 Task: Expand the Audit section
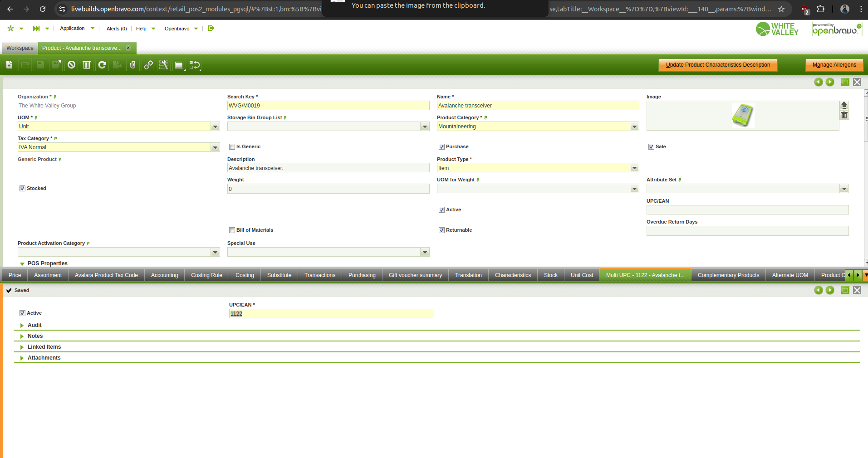tap(34, 325)
